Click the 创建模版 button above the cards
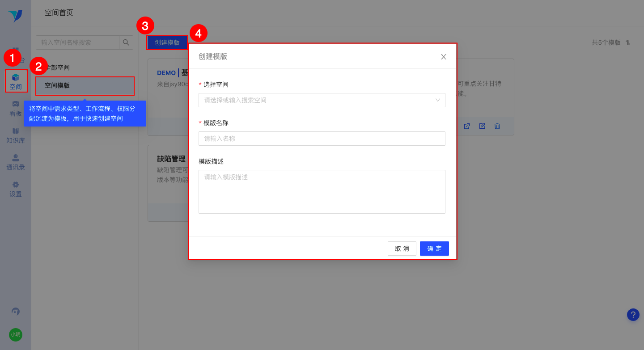Image resolution: width=644 pixels, height=350 pixels. click(167, 42)
